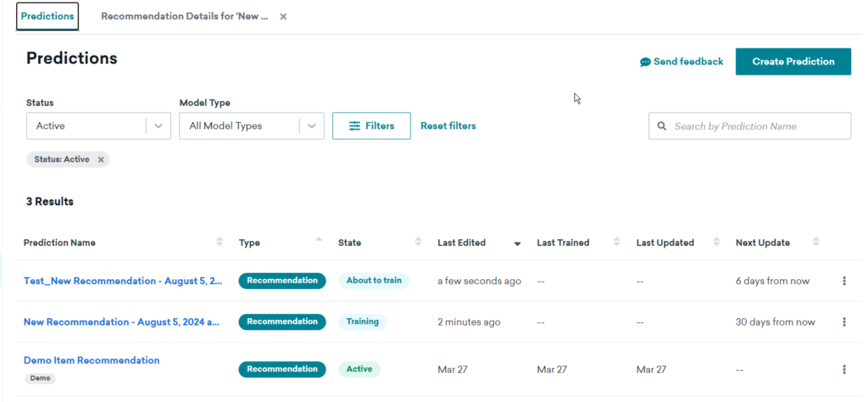
Task: Open the actions menu for the New Recommendation row
Action: [843, 321]
